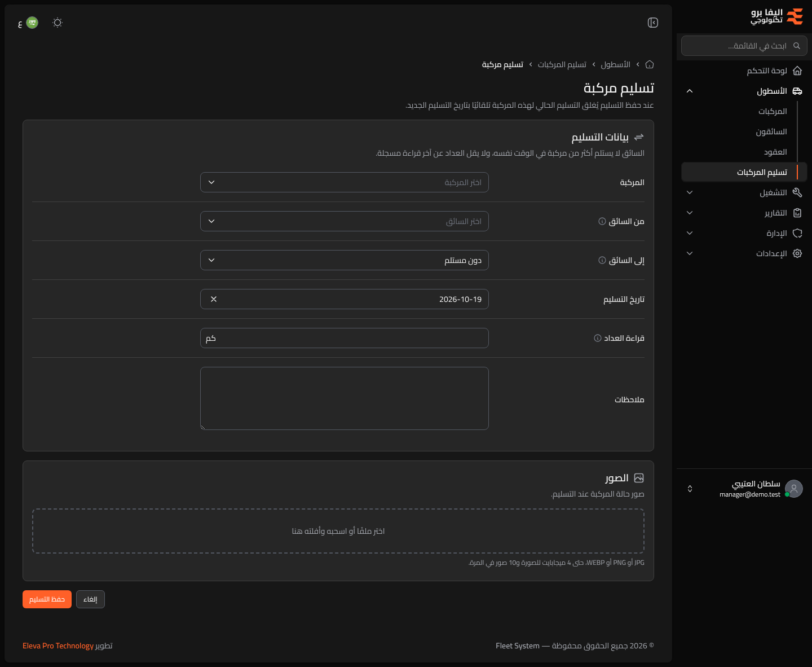Open the اختر السائق dropdown
This screenshot has width=812, height=667.
pos(345,221)
